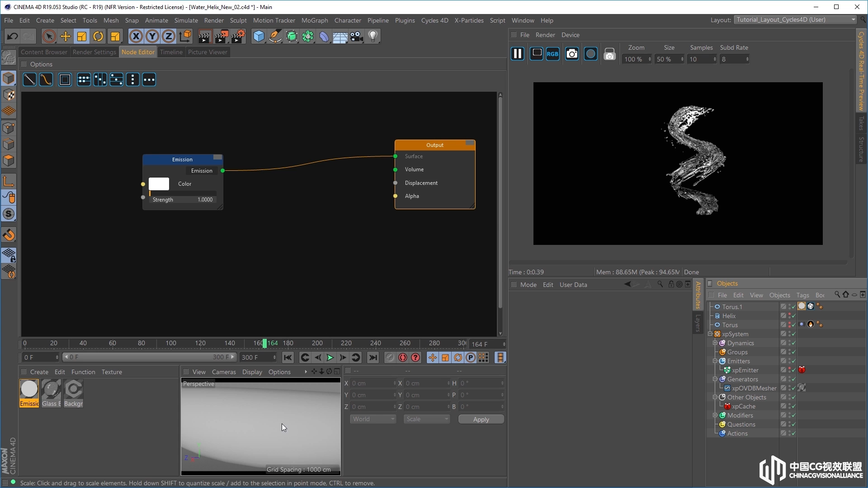Viewport: 868px width, 488px height.
Task: Open the spline Pen tool
Action: click(x=275, y=36)
